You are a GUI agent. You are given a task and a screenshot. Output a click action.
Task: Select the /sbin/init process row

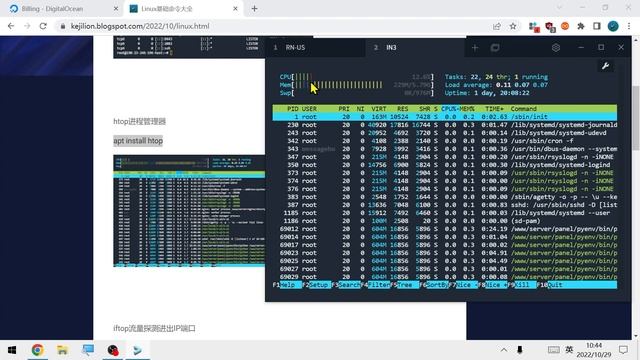445,117
